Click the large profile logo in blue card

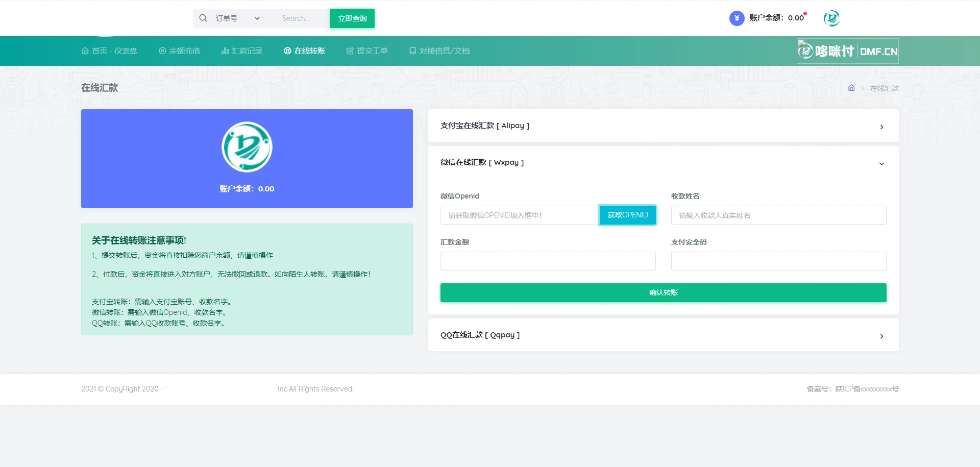(x=247, y=147)
